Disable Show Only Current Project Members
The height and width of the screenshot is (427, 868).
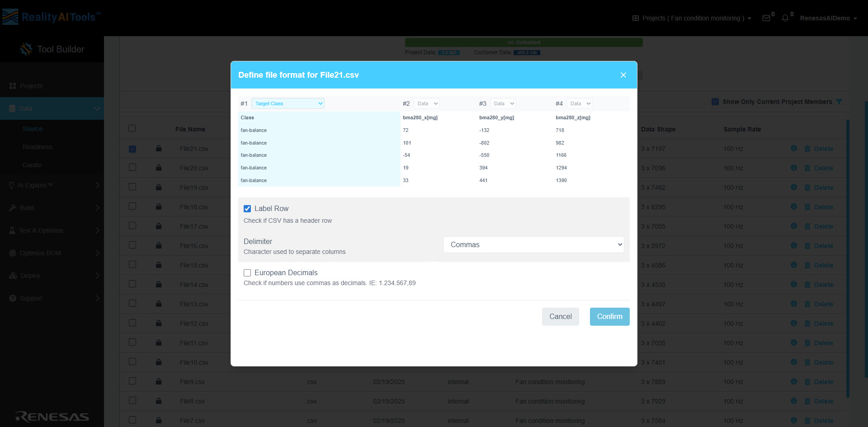click(x=715, y=101)
